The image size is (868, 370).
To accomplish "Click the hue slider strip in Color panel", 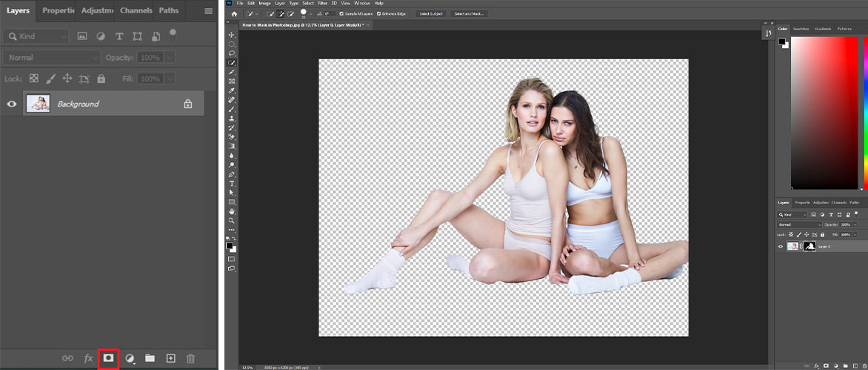I will (865, 112).
